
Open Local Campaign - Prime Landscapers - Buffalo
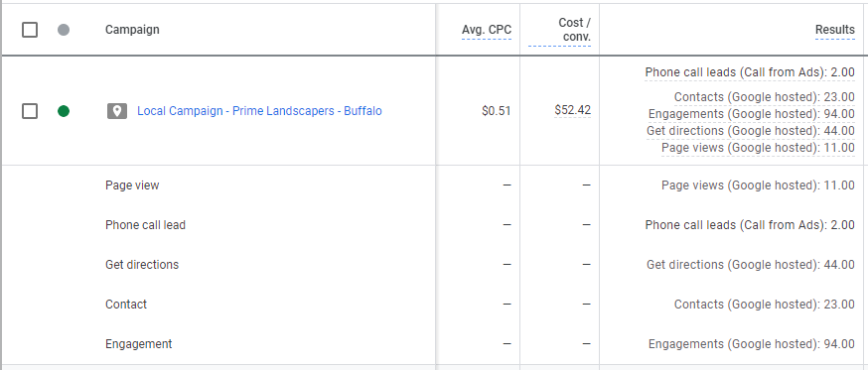tap(259, 111)
